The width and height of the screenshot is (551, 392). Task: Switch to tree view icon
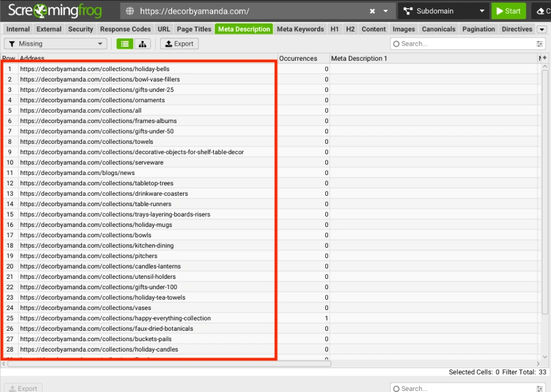click(x=142, y=44)
